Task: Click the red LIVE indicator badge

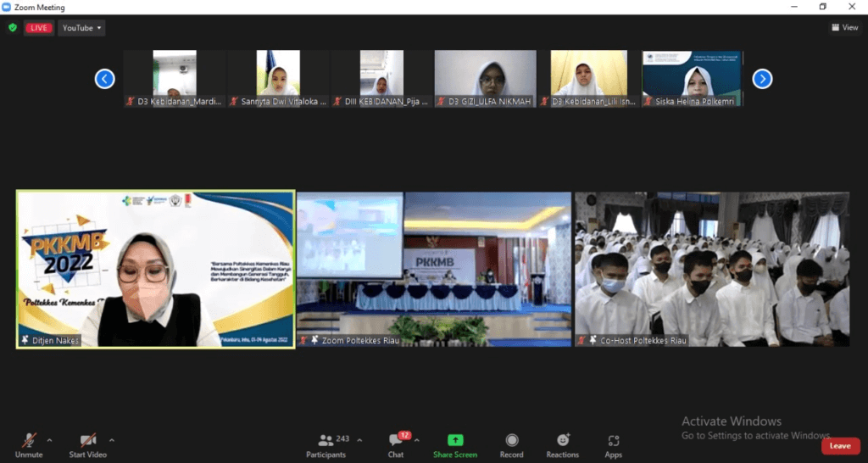Action: pos(39,28)
